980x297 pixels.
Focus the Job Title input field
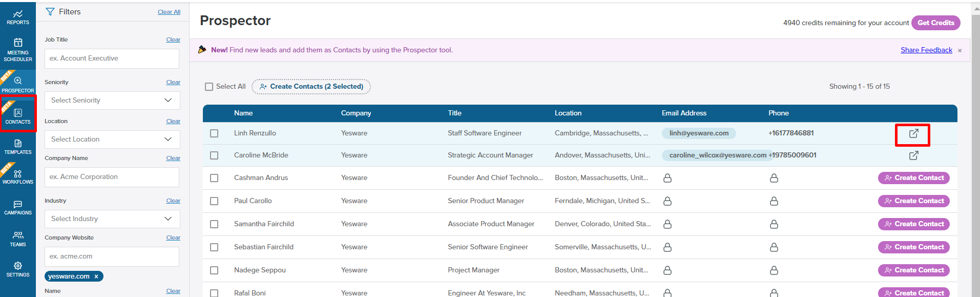(112, 58)
